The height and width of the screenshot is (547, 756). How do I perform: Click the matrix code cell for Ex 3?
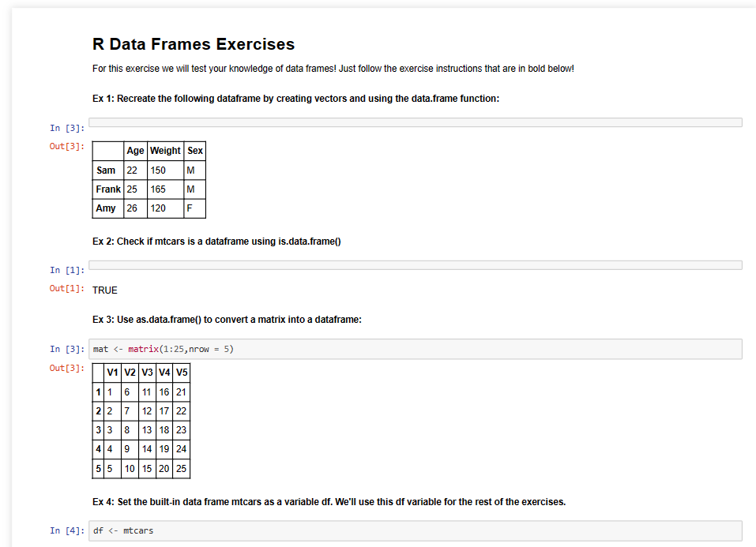415,349
